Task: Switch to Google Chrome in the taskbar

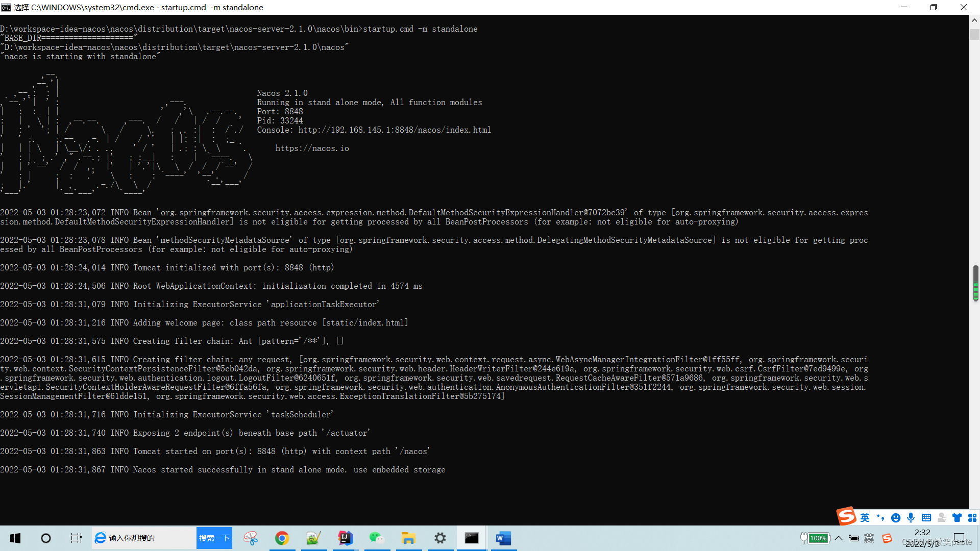Action: tap(282, 538)
